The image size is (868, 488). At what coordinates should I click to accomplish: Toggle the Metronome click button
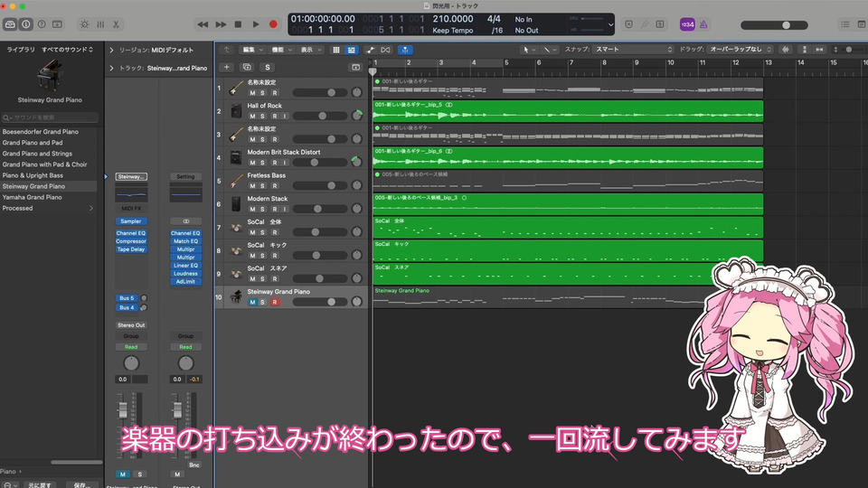(703, 24)
